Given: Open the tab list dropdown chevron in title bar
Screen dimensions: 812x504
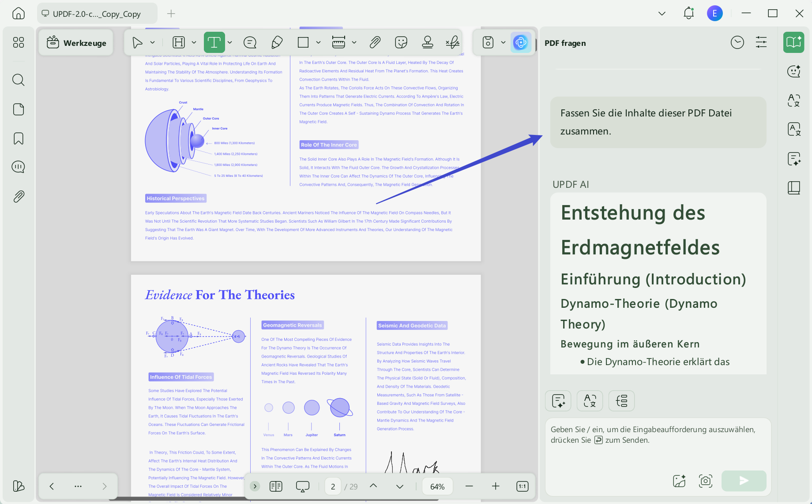Looking at the screenshot, I should click(x=662, y=13).
